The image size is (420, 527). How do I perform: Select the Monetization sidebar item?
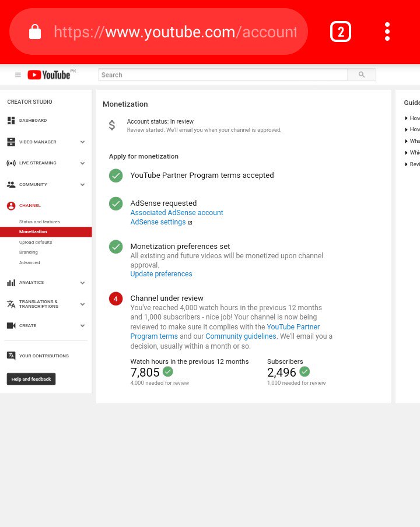(45, 232)
